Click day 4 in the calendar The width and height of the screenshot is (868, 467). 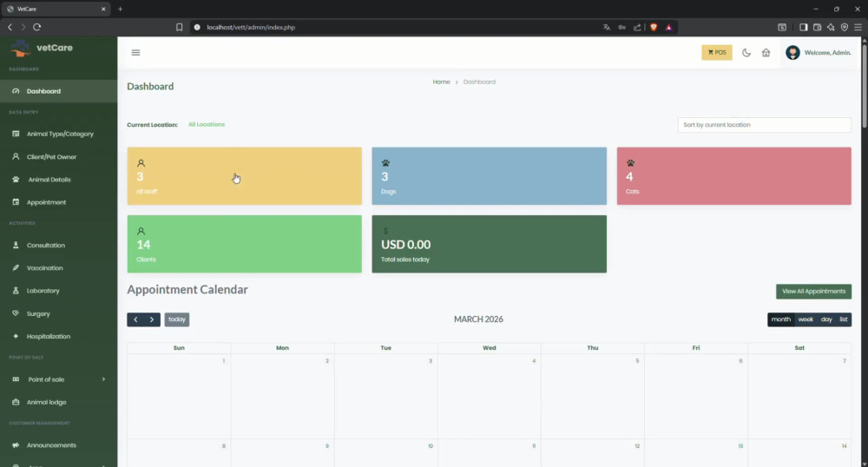(490, 397)
